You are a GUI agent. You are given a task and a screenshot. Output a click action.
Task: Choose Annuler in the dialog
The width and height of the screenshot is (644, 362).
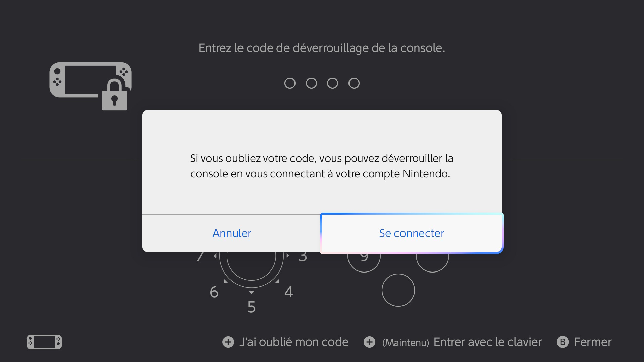pos(231,233)
